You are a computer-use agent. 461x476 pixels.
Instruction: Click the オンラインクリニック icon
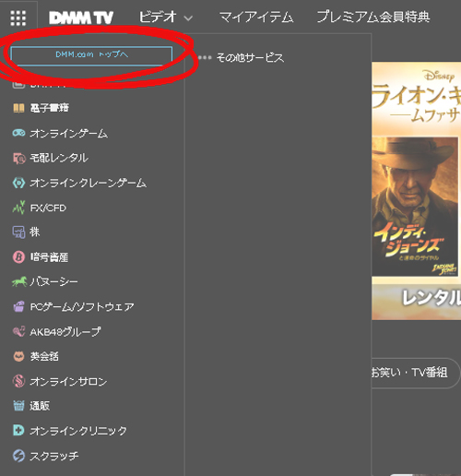point(18,431)
